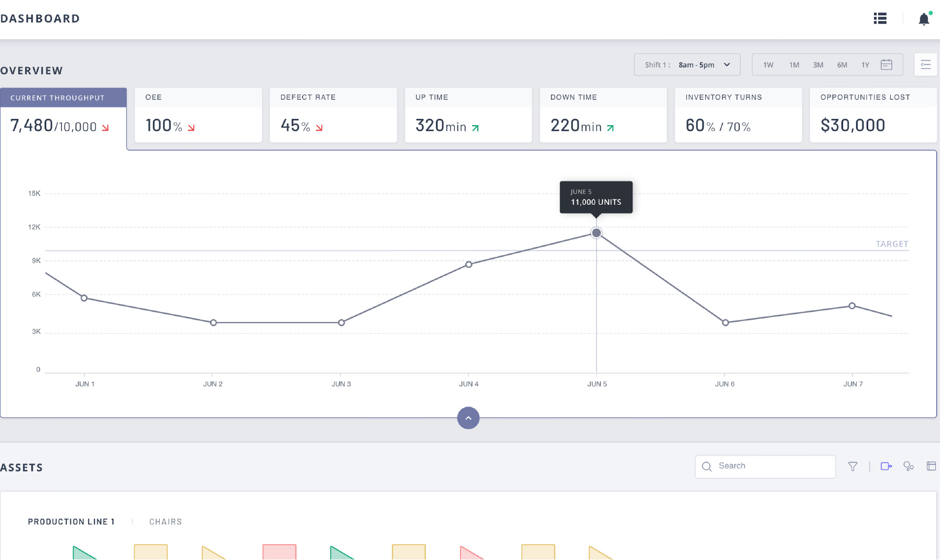Select the 1Y time range
This screenshot has height=560, width=941.
[x=865, y=64]
